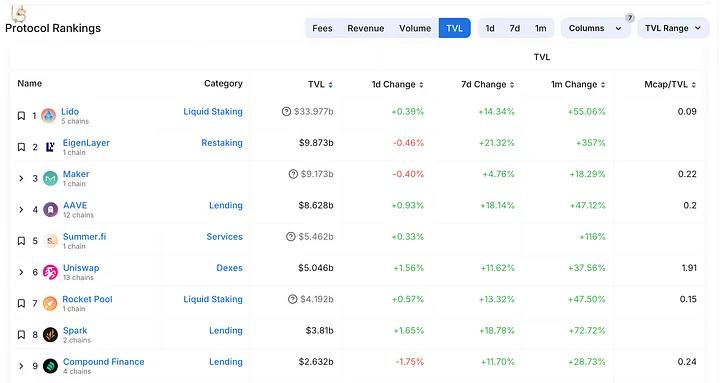Screen dimensions: 720x383
Task: Expand the Maker row
Action: coord(21,178)
